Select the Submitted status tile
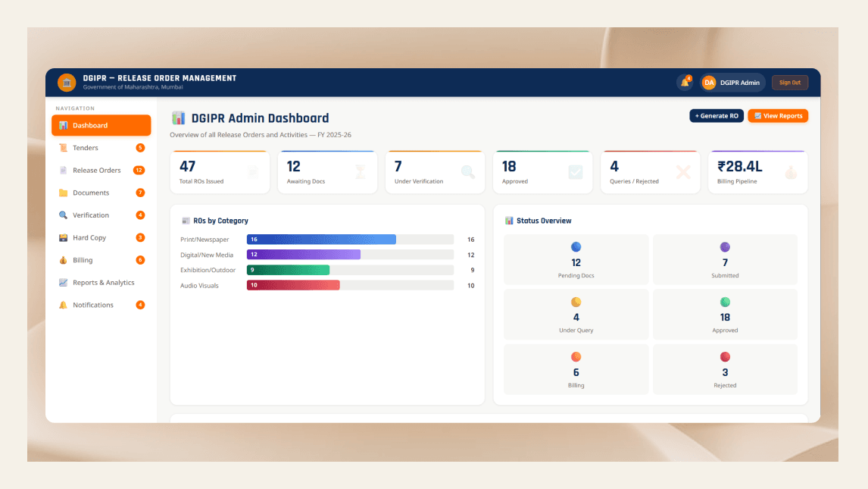Viewport: 868px width, 489px height. [725, 259]
